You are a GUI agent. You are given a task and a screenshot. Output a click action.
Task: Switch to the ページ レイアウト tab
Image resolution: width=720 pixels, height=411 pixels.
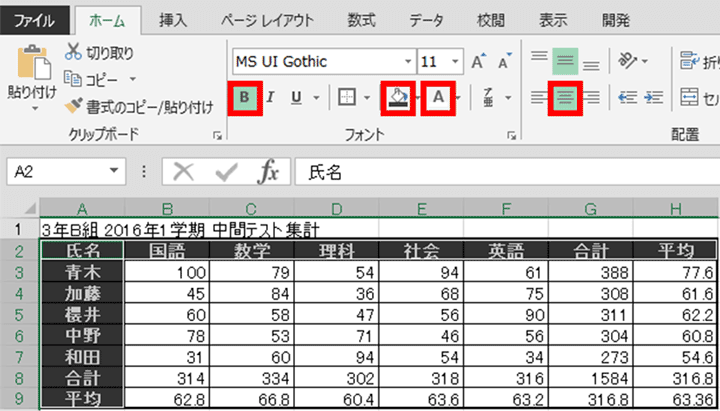[267, 21]
